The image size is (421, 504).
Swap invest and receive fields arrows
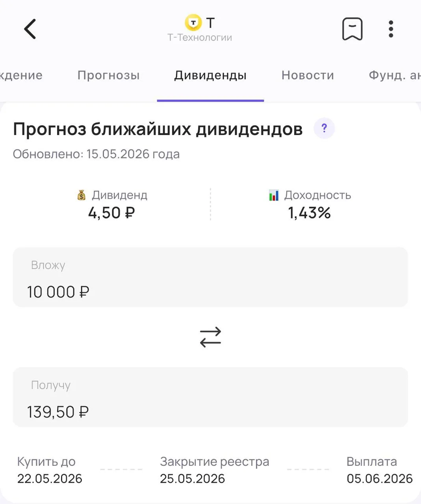click(210, 337)
